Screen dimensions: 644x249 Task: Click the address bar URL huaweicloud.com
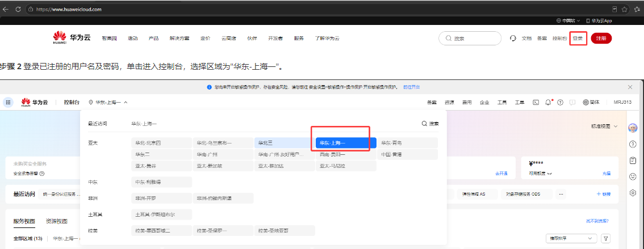pyautogui.click(x=69, y=9)
